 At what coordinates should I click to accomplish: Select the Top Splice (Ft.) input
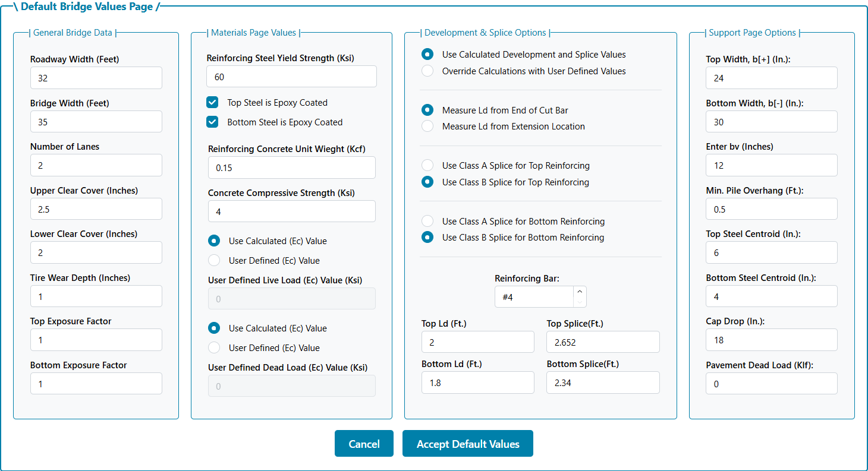click(603, 343)
